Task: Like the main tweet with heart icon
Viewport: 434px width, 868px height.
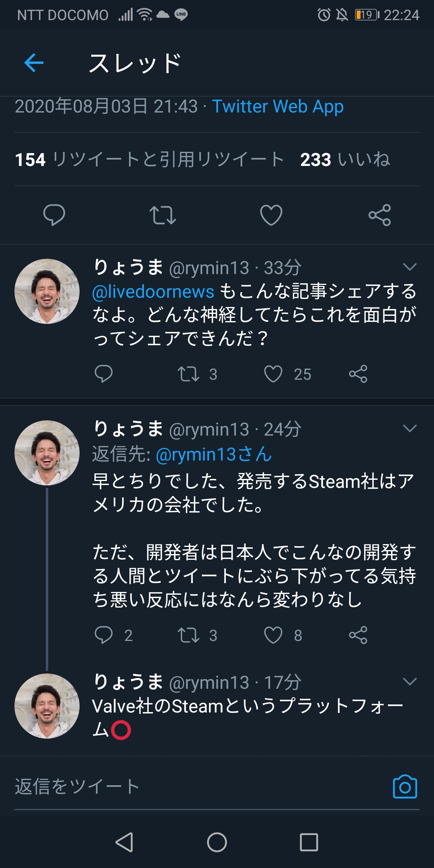Action: pyautogui.click(x=271, y=215)
